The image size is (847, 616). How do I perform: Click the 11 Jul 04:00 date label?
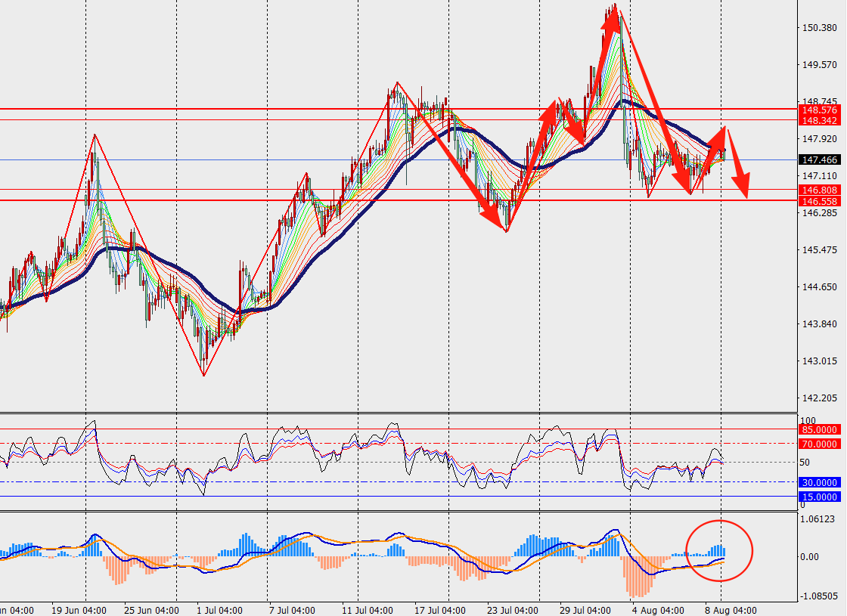pos(368,611)
